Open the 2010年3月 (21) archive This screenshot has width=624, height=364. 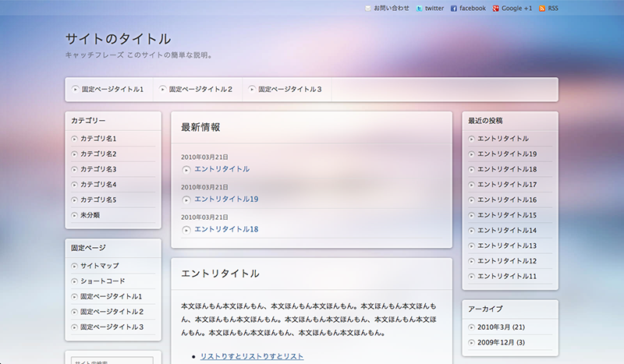501,327
